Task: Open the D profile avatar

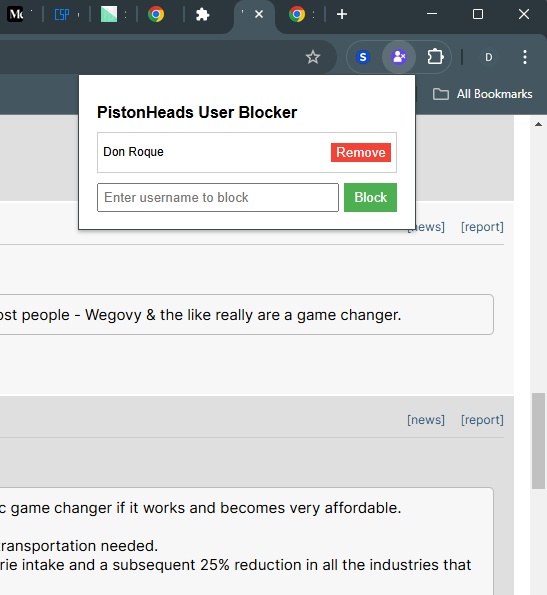Action: 489,57
